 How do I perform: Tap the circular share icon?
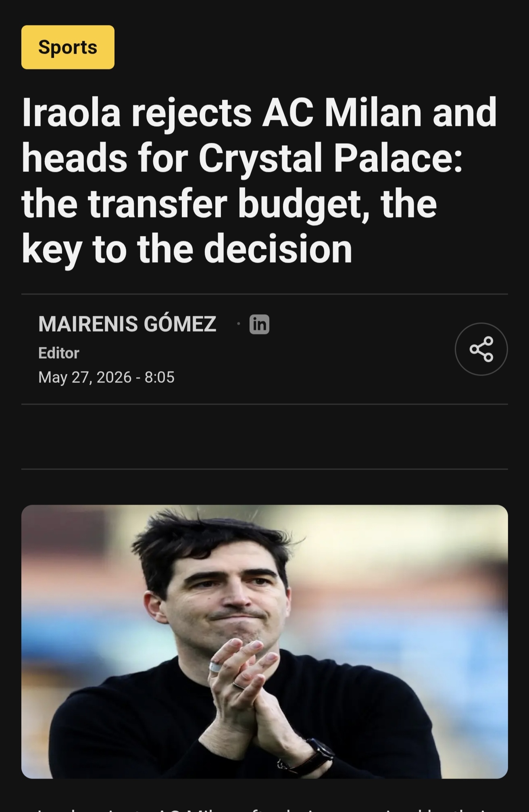(481, 349)
